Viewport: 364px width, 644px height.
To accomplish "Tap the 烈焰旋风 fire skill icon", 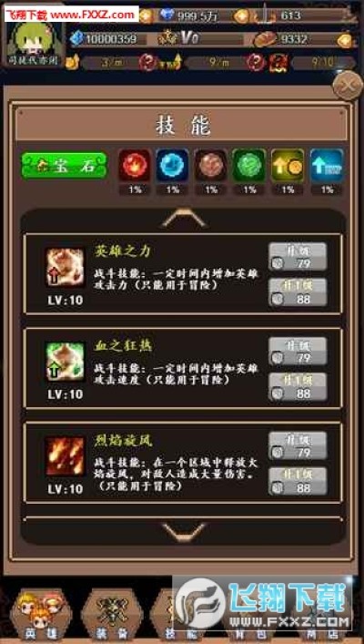I will pyautogui.click(x=65, y=456).
